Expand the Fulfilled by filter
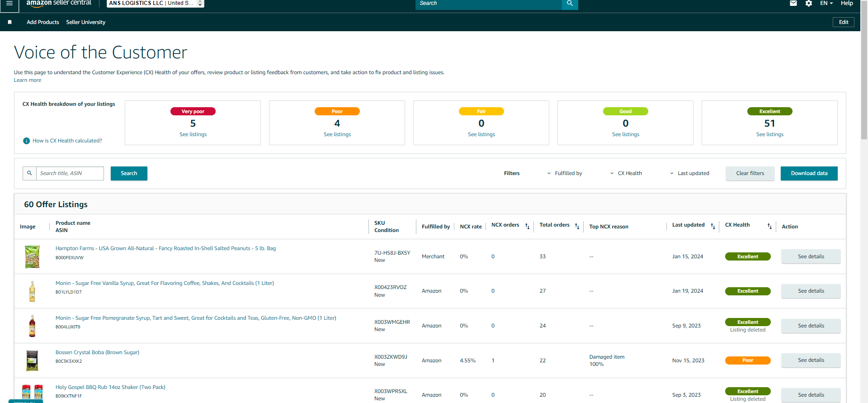Screen dimensions: 868x403 coord(565,173)
